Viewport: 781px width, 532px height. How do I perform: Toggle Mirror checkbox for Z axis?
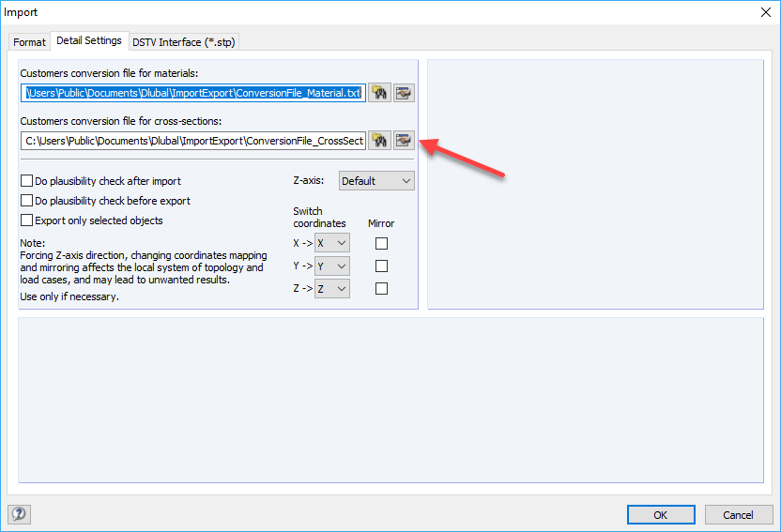(381, 289)
